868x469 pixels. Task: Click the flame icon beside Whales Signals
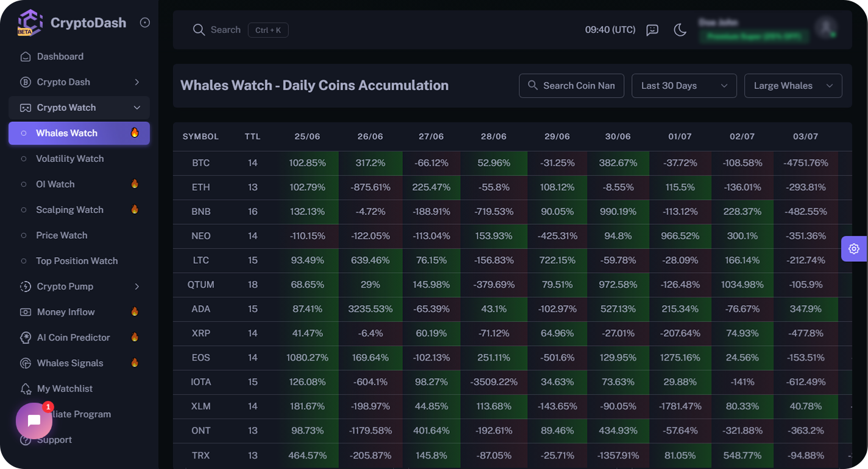tap(135, 363)
